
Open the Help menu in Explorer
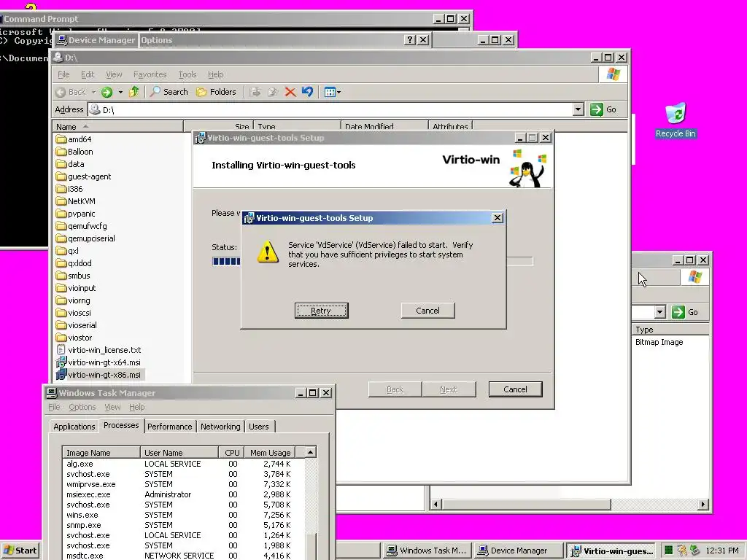click(215, 74)
